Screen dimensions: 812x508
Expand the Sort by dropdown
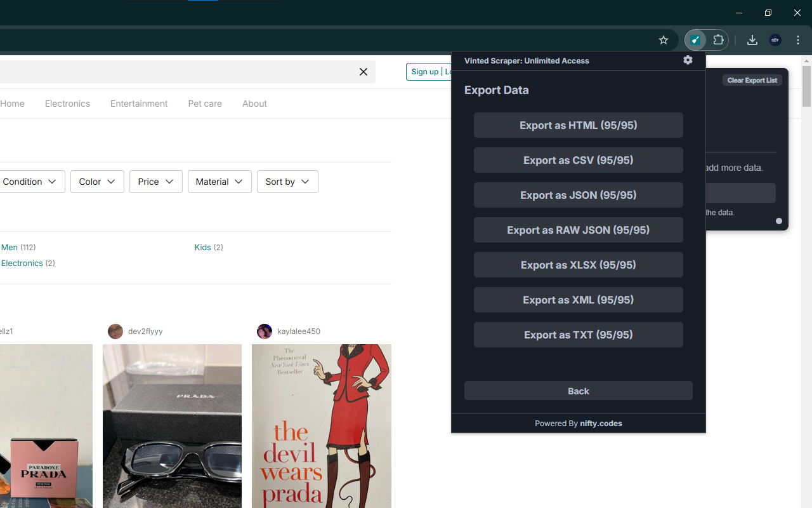click(x=287, y=182)
